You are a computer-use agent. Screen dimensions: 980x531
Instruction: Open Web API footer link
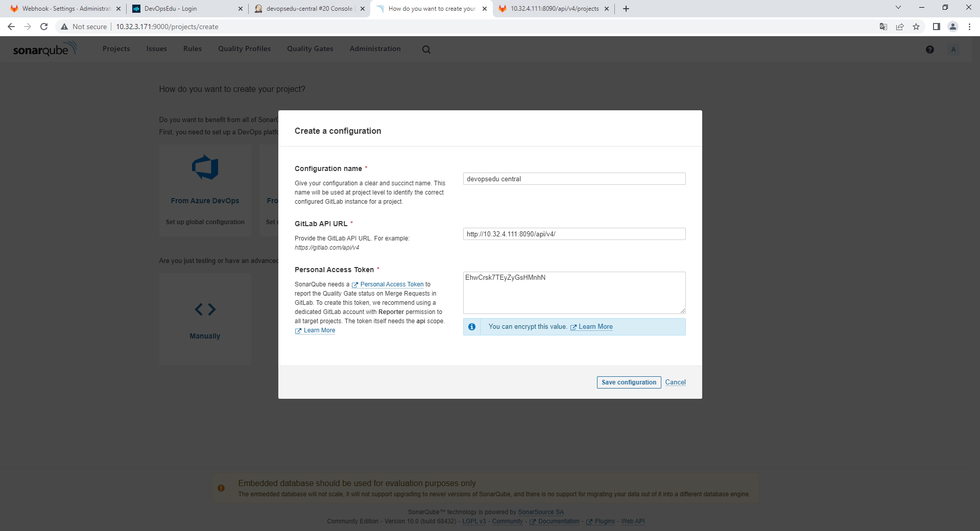pyautogui.click(x=633, y=521)
